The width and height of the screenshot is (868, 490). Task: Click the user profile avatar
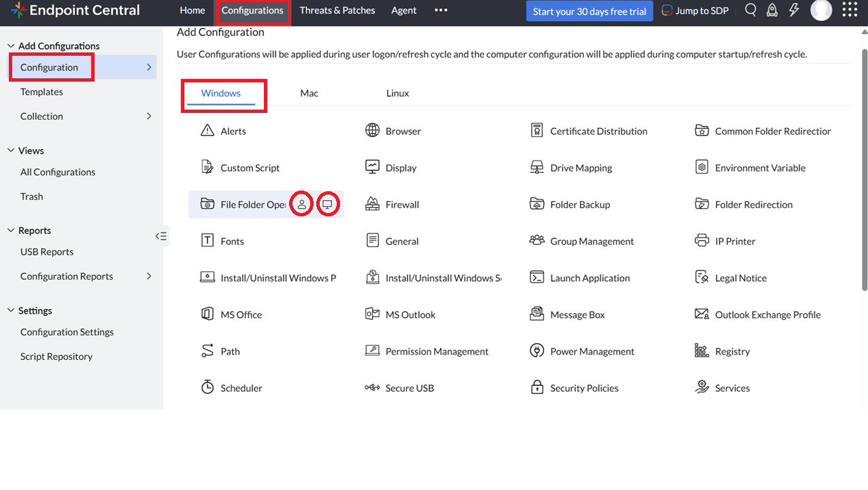point(822,10)
